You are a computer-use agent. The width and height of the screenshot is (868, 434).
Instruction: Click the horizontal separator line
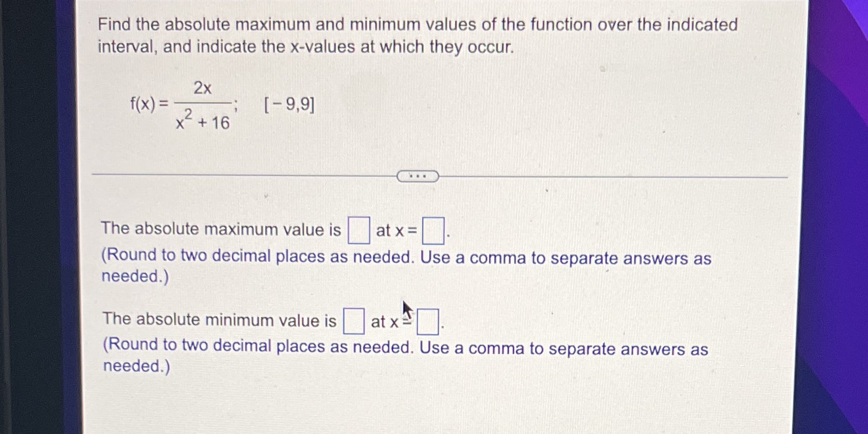pyautogui.click(x=233, y=175)
